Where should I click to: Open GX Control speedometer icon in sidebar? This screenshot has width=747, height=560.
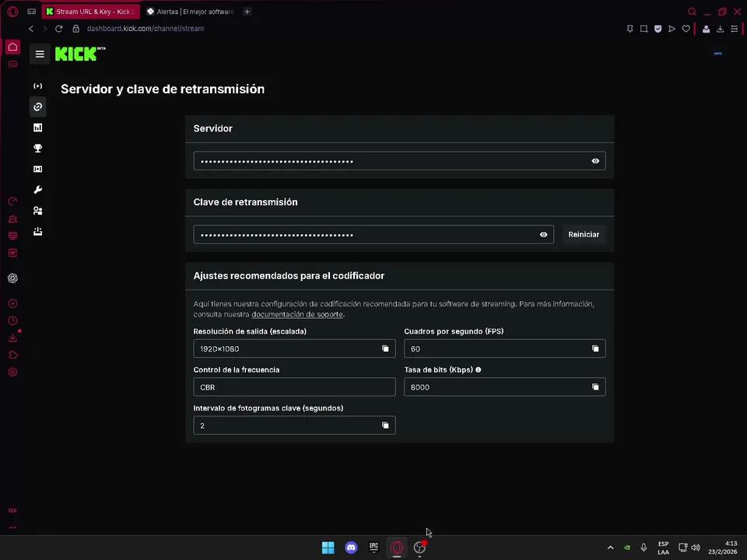[x=13, y=201]
